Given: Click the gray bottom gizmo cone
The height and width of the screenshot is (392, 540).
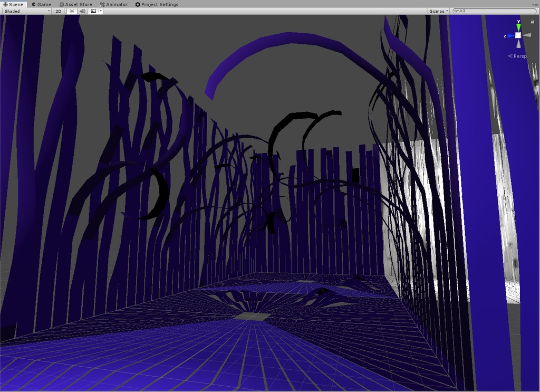Looking at the screenshot, I should tap(518, 44).
